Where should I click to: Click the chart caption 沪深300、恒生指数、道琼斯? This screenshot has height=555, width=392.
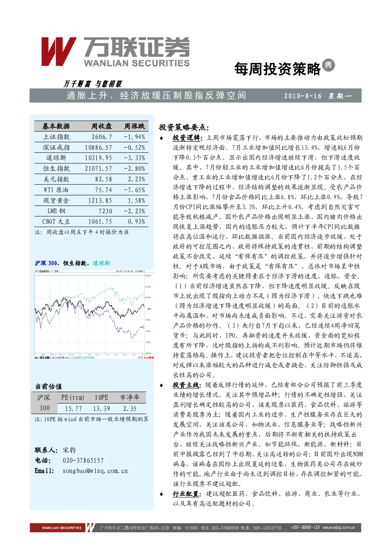coord(72,263)
